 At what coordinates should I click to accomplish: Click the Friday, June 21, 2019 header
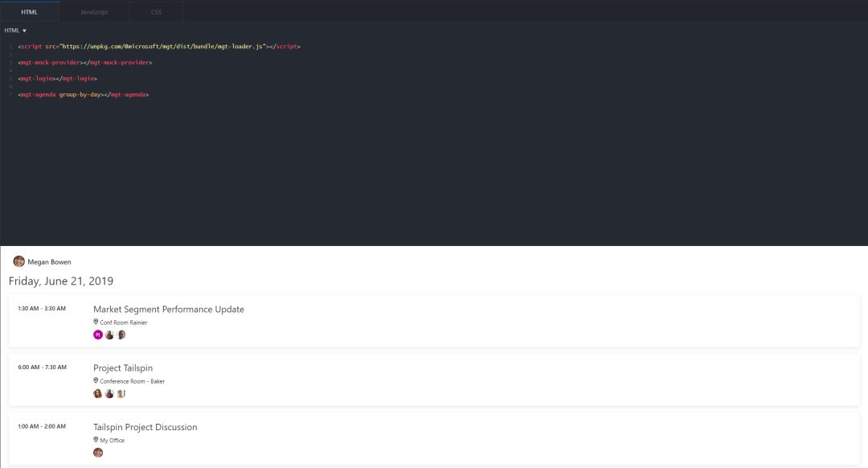[61, 281]
